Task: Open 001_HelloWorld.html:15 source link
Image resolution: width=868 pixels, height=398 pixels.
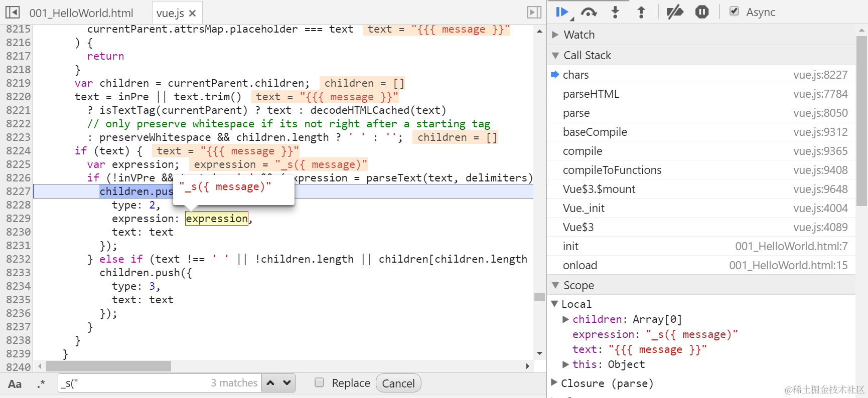Action: coord(788,265)
